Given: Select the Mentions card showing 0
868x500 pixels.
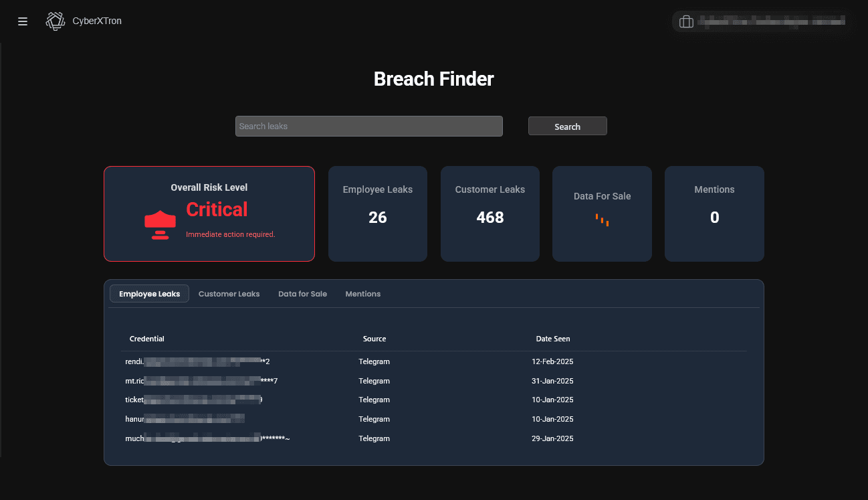Looking at the screenshot, I should [714, 214].
